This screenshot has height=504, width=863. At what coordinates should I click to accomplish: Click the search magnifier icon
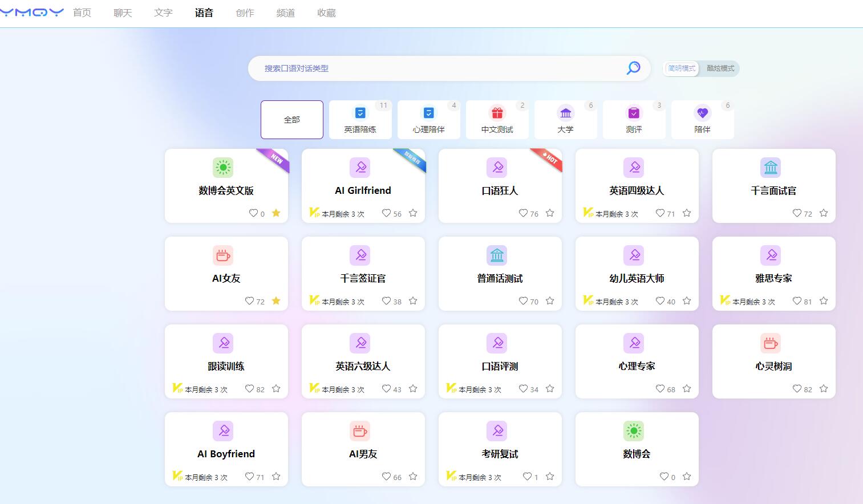[x=633, y=68]
